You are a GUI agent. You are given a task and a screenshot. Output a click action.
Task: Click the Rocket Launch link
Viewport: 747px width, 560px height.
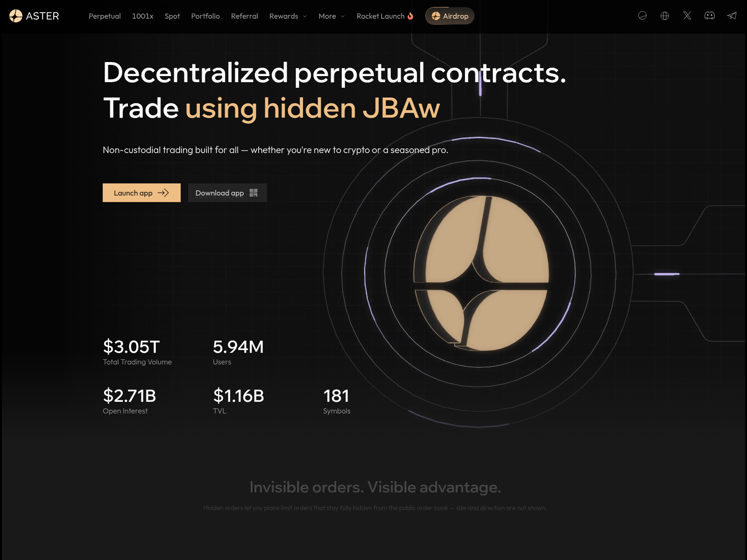[381, 16]
